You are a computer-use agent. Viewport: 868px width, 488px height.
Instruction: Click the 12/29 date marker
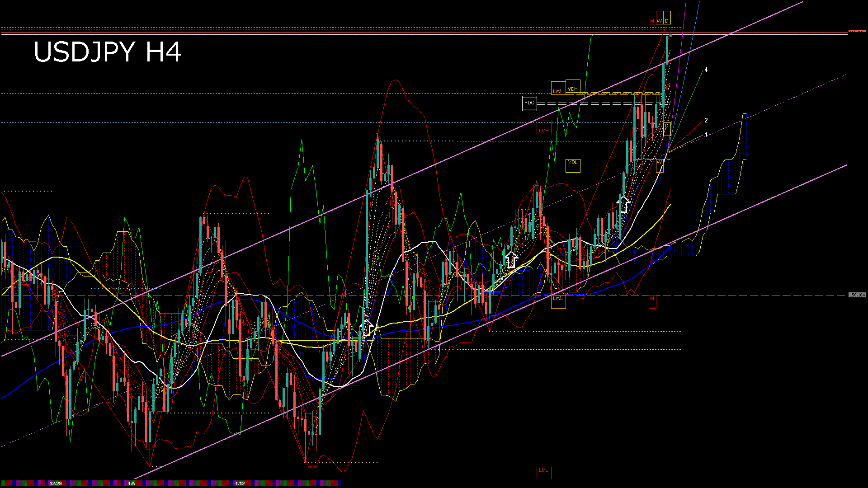tap(55, 483)
